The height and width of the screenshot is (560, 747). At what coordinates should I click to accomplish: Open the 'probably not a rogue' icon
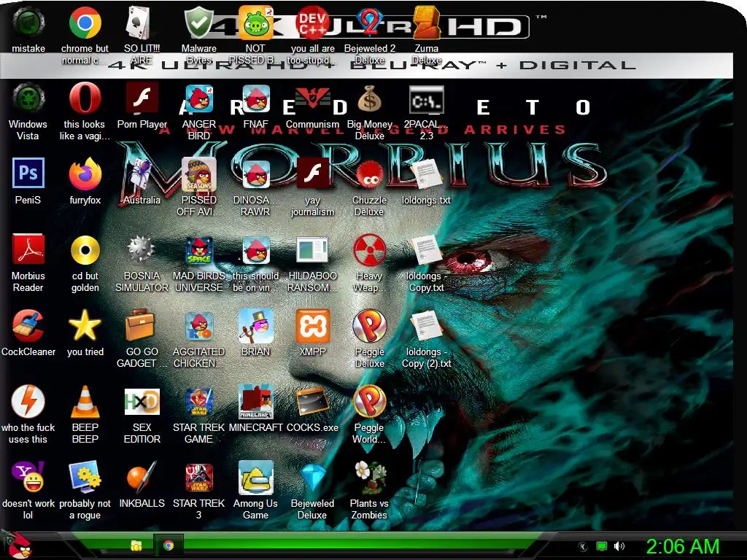85,477
